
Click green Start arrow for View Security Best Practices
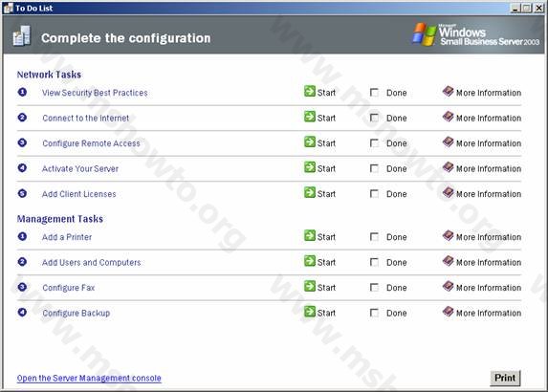[x=310, y=91]
